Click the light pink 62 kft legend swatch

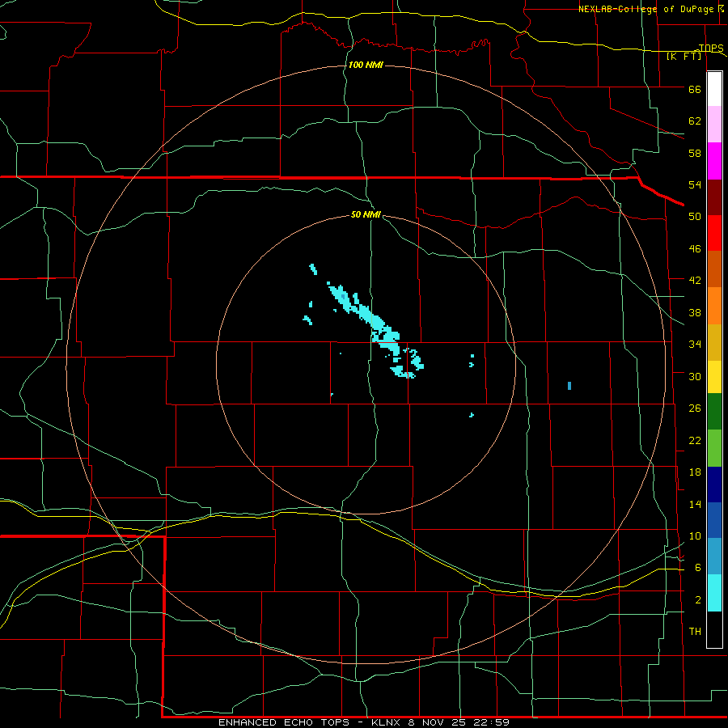tap(714, 125)
